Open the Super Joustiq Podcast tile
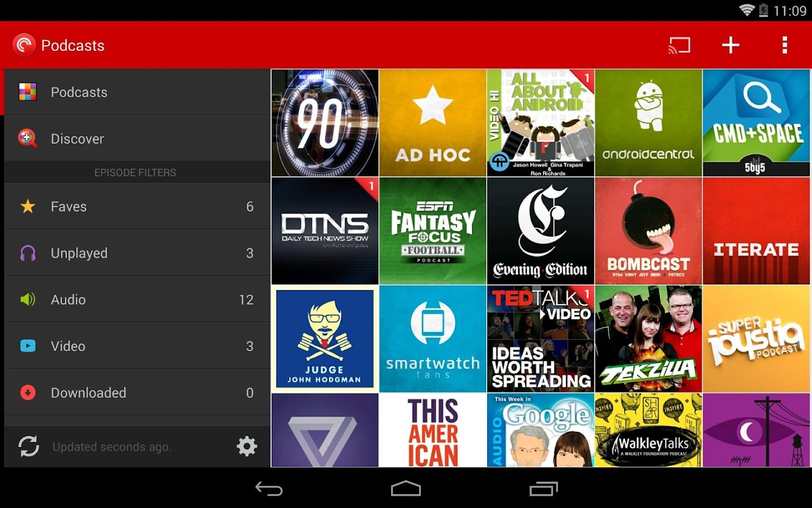812x508 pixels. pos(757,339)
